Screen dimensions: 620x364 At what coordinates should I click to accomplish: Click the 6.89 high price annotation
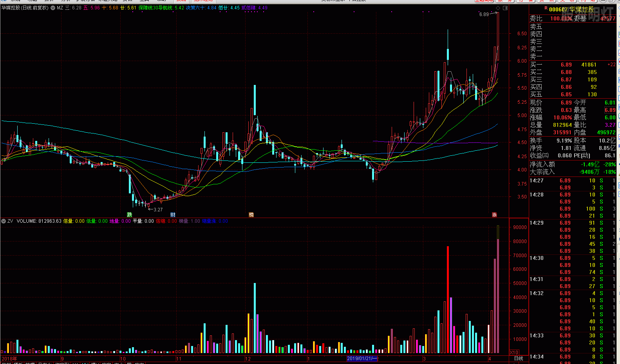pos(484,14)
